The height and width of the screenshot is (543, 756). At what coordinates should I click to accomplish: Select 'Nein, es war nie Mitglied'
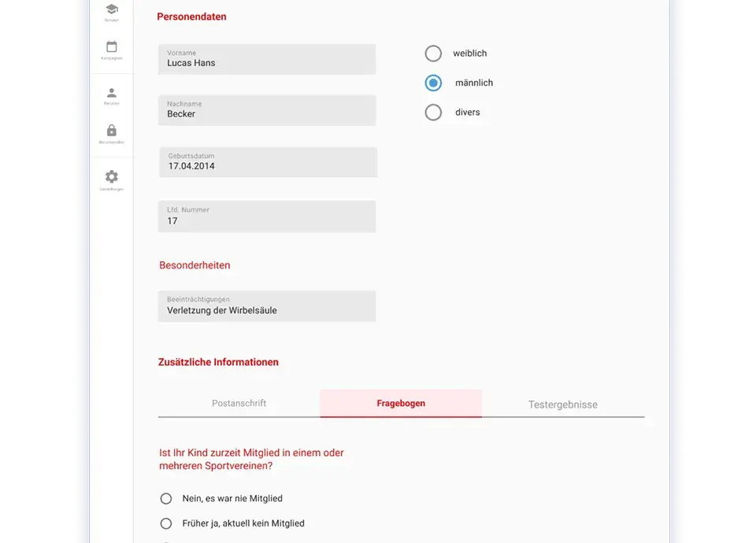coord(166,498)
